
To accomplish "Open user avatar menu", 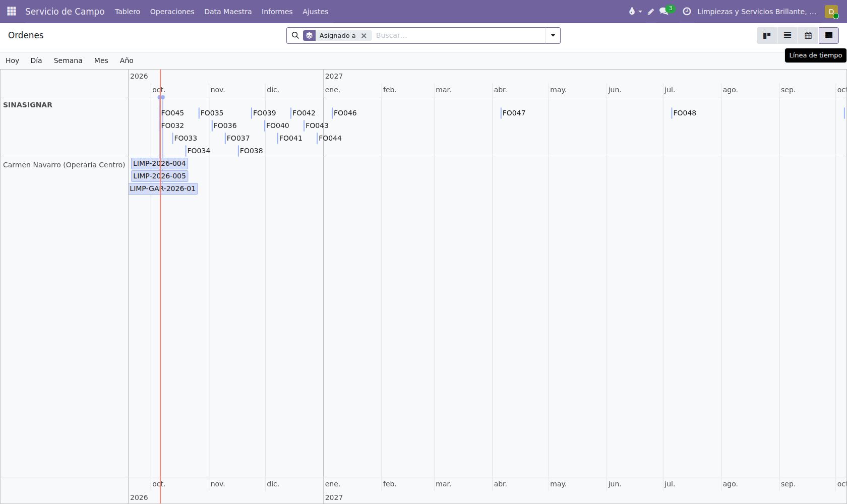I will click(x=831, y=11).
